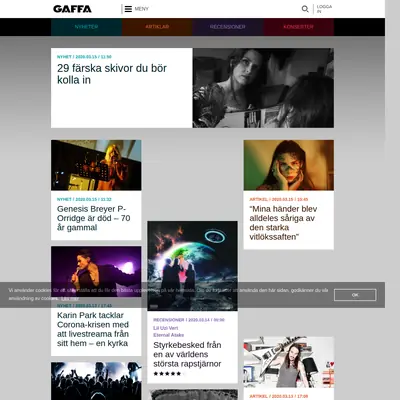Open the guitarist article thumbnail
Screen dimensions: 400x400
point(289,362)
